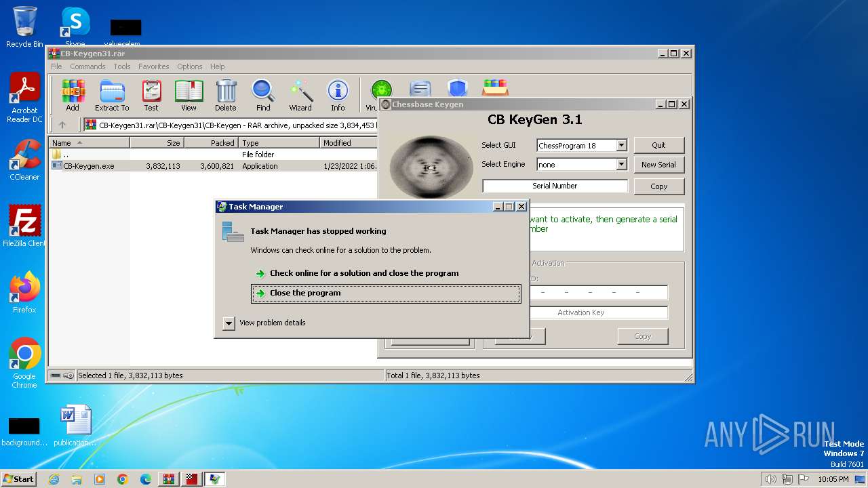Open Acrobat Reader DC desktop icon

24,98
